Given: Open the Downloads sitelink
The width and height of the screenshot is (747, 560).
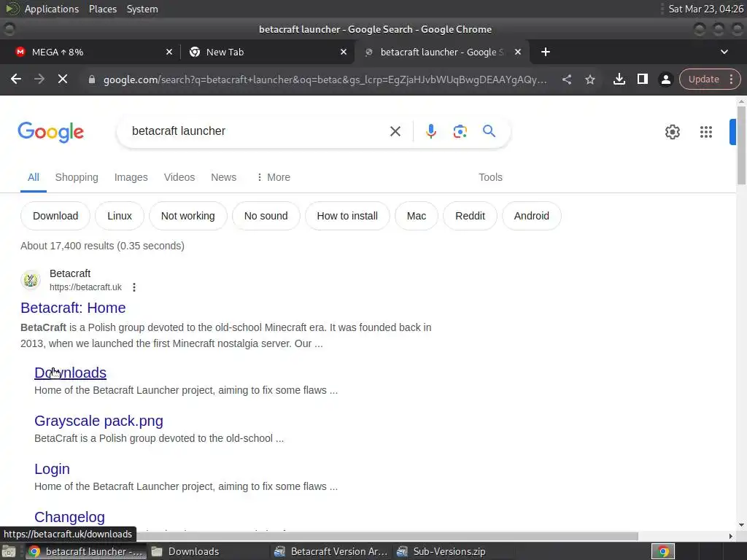Looking at the screenshot, I should pos(70,373).
